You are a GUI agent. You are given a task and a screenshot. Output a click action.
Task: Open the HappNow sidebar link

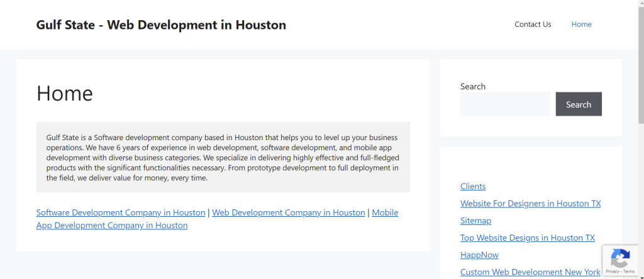[479, 254]
